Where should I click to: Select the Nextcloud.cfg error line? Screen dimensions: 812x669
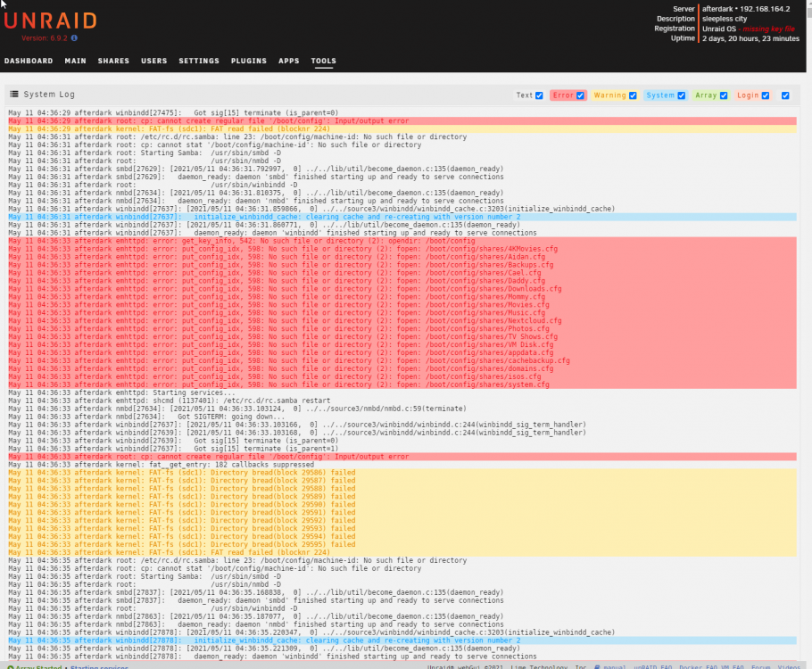(402, 321)
